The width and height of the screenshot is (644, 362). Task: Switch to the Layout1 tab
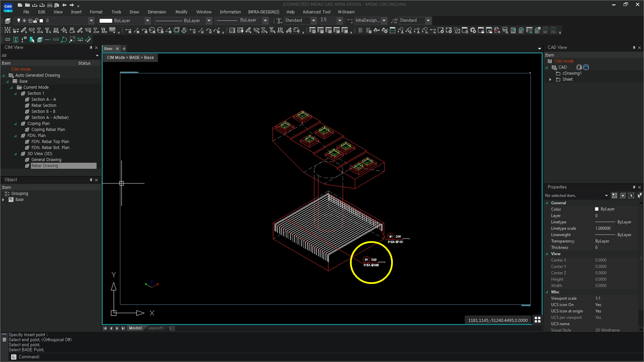pos(155,328)
